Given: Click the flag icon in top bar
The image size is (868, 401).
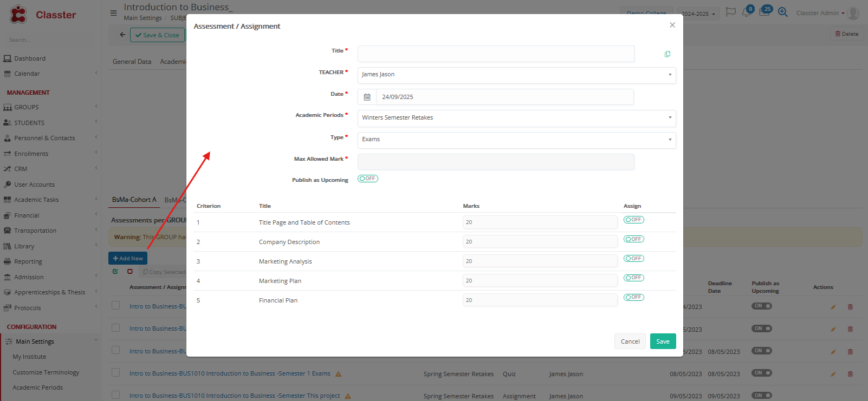Looking at the screenshot, I should [x=730, y=12].
